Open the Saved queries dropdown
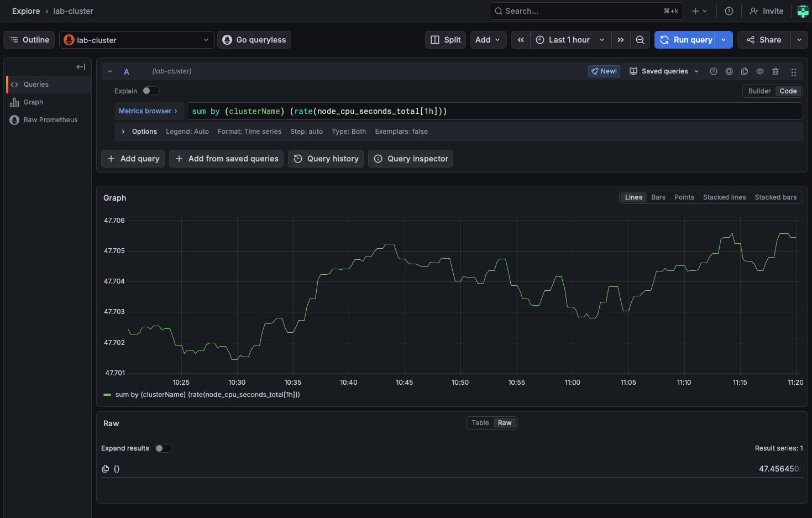 pyautogui.click(x=664, y=71)
